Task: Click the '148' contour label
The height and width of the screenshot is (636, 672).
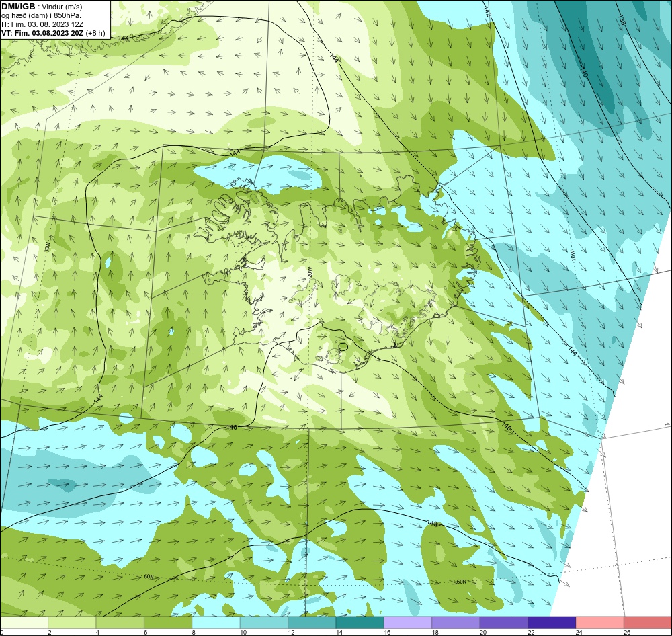Action: [432, 523]
